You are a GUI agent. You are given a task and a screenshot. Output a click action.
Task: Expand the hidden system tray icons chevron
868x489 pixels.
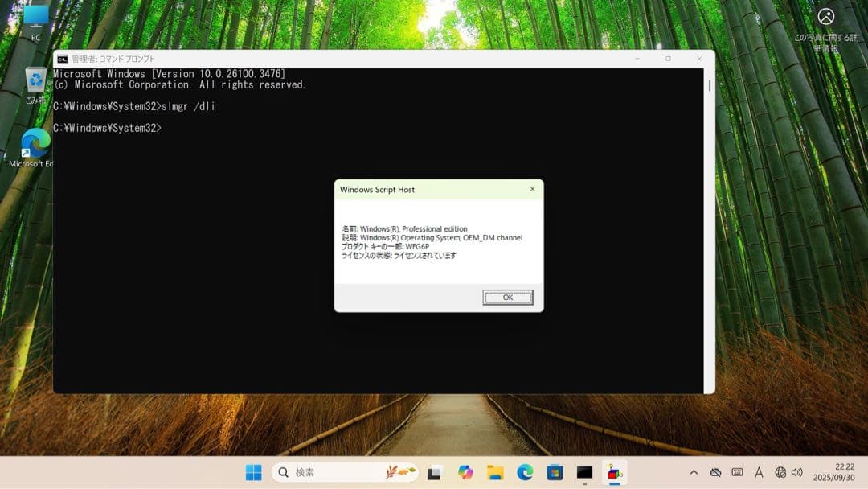[694, 473]
